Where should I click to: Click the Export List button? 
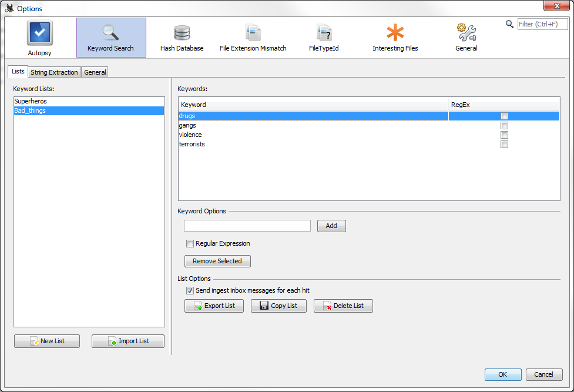point(214,306)
